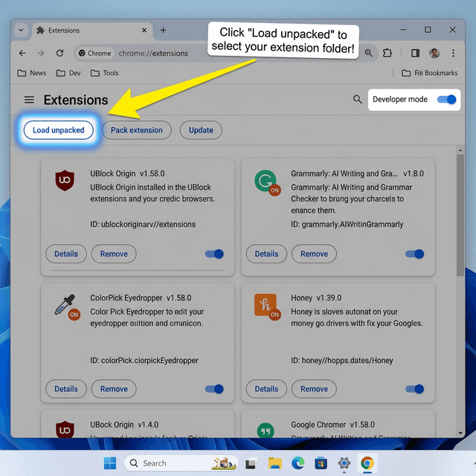This screenshot has height=476, width=476.
Task: Open Settings gear in taskbar
Action: point(344,463)
